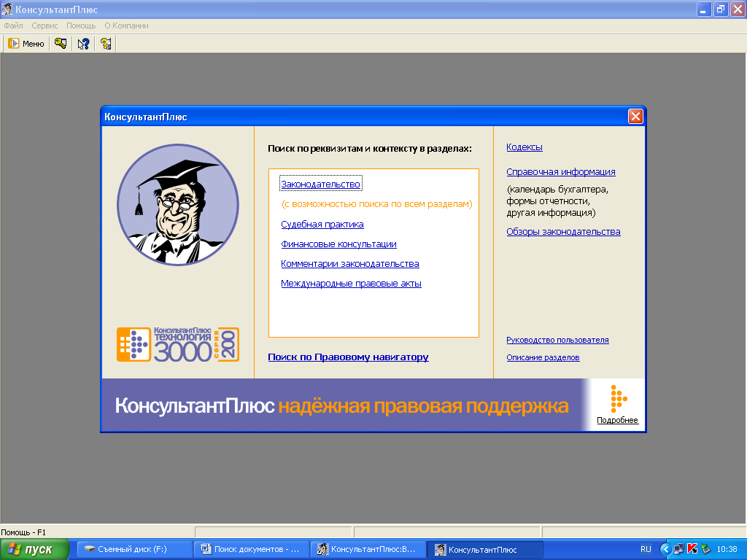This screenshot has height=560, width=747.
Task: Open Руководство пользователя link
Action: (557, 340)
